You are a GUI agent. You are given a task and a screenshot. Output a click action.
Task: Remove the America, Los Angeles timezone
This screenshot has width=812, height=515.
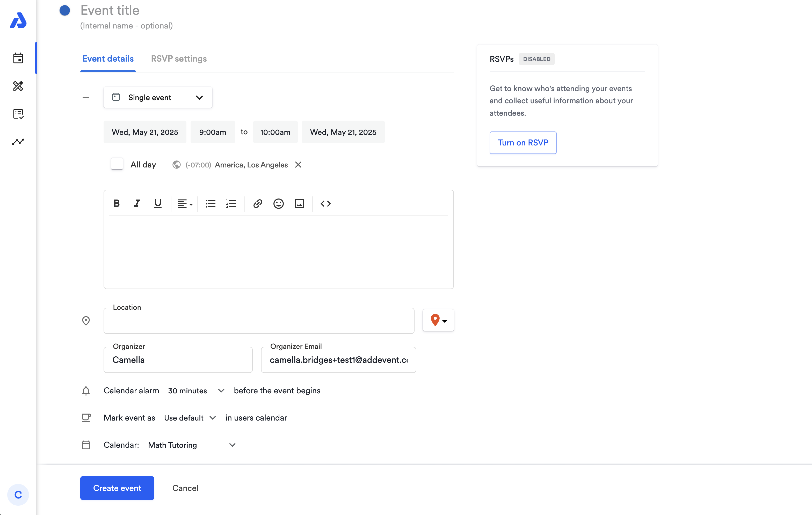(298, 165)
